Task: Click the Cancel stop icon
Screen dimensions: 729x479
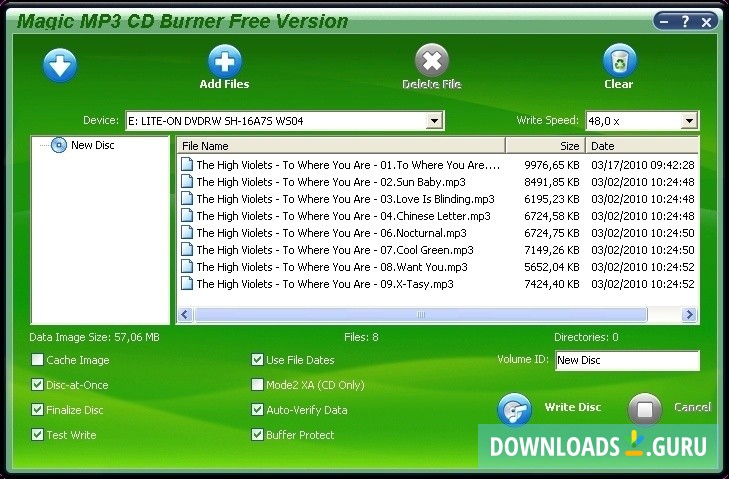Action: [644, 410]
